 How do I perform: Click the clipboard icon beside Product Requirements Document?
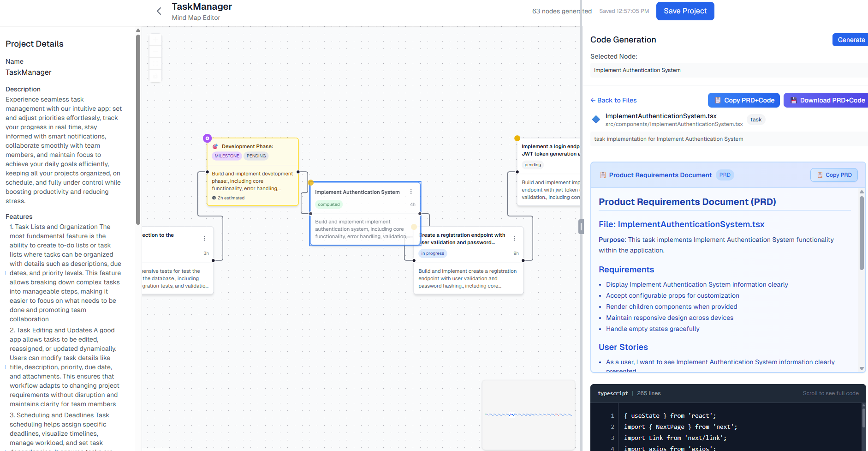603,175
